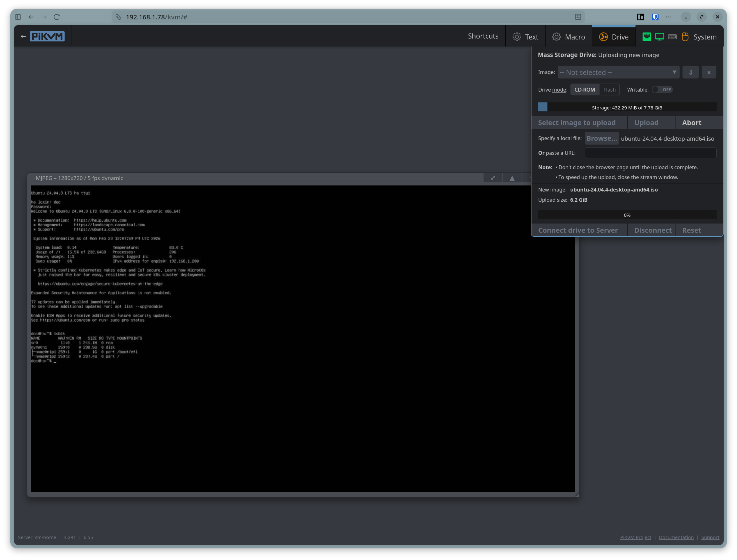Toggle the Writable switch
Image resolution: width=737 pixels, height=560 pixels.
[x=662, y=90]
